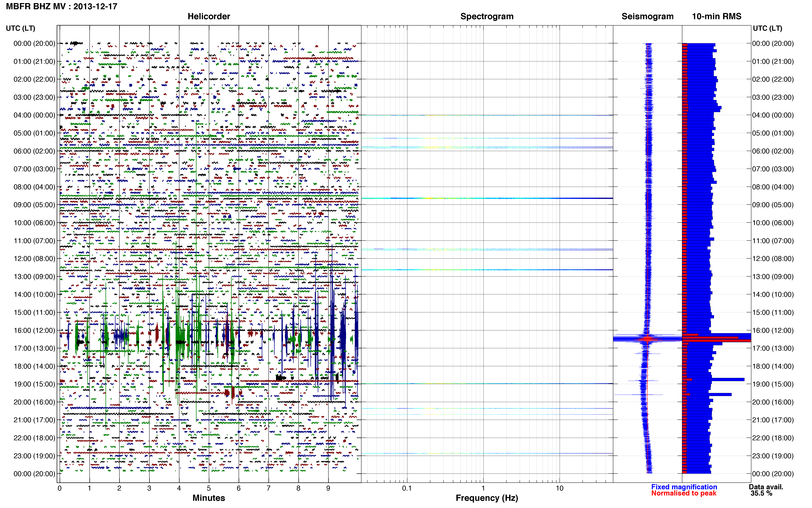Click the 'Normalised to peak' legend text
Image resolution: width=812 pixels, height=508 pixels.
click(x=684, y=493)
